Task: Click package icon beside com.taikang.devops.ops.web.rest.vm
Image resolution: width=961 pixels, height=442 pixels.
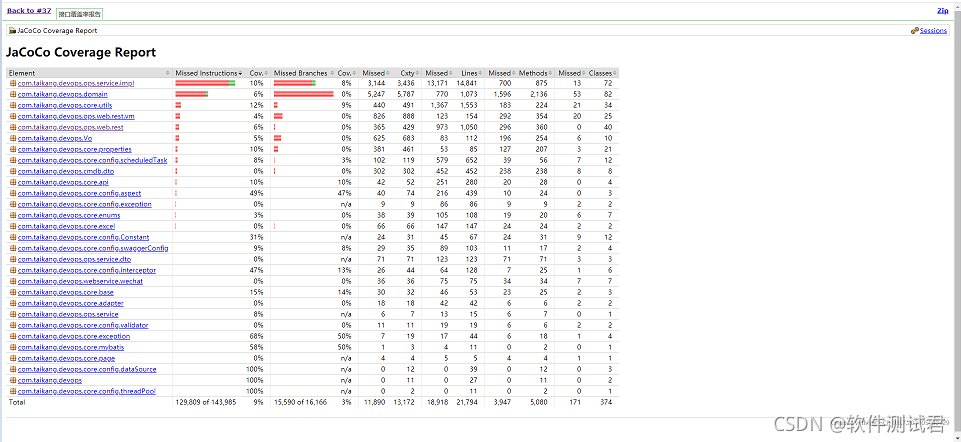Action: click(x=12, y=116)
